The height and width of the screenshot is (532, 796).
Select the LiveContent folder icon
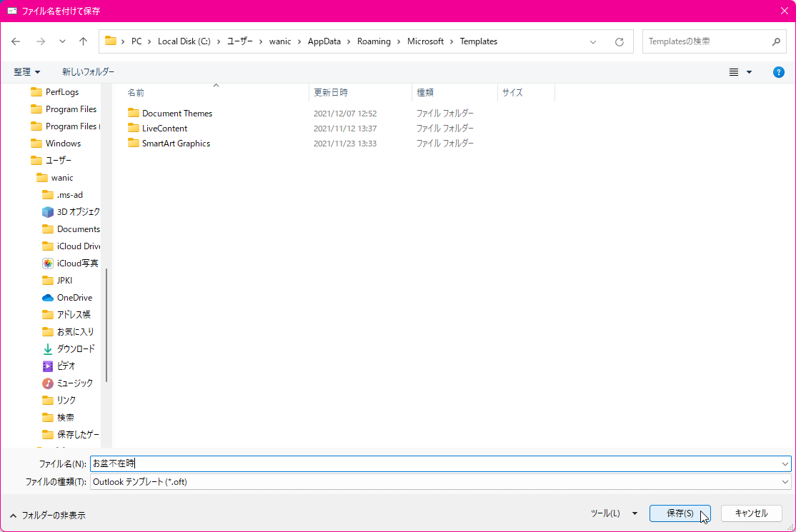pos(134,128)
